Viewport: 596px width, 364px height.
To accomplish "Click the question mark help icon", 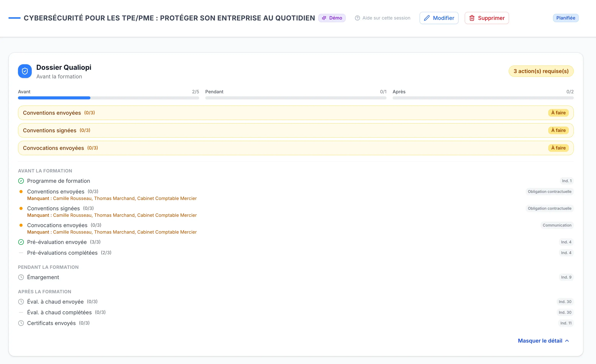I will point(357,18).
